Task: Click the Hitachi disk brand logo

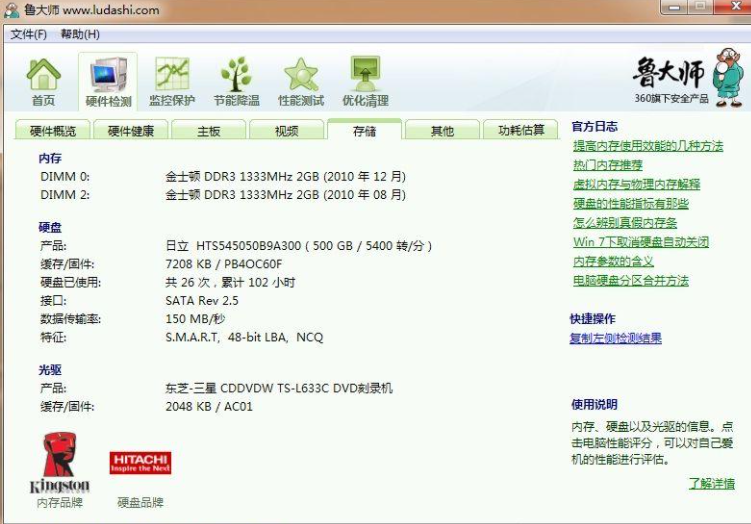Action: (140, 462)
